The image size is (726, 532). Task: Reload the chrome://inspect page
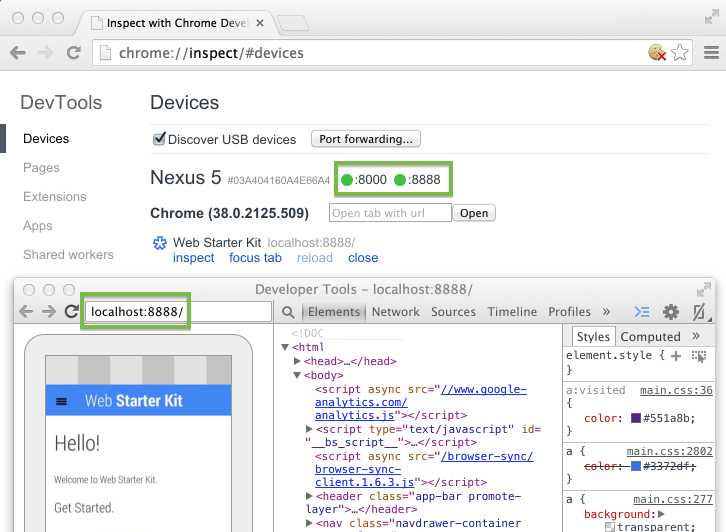(x=74, y=53)
